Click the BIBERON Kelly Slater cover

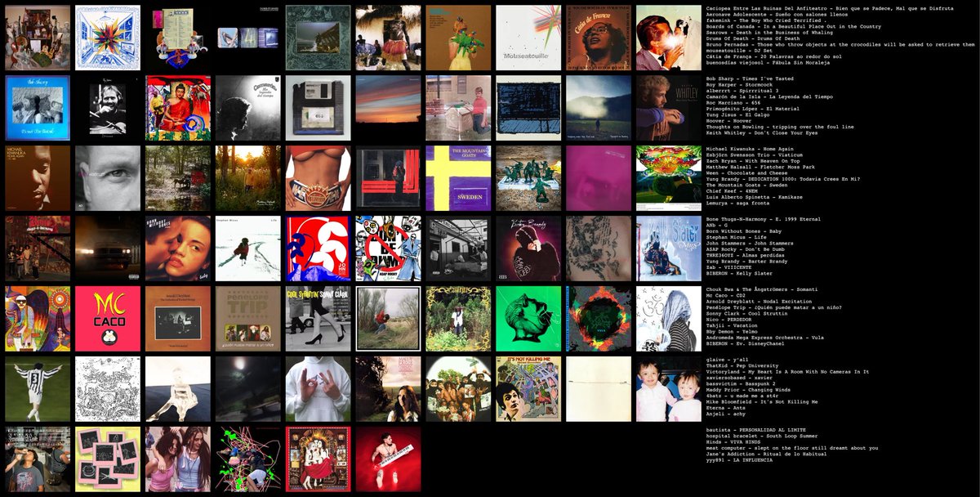tap(669, 248)
